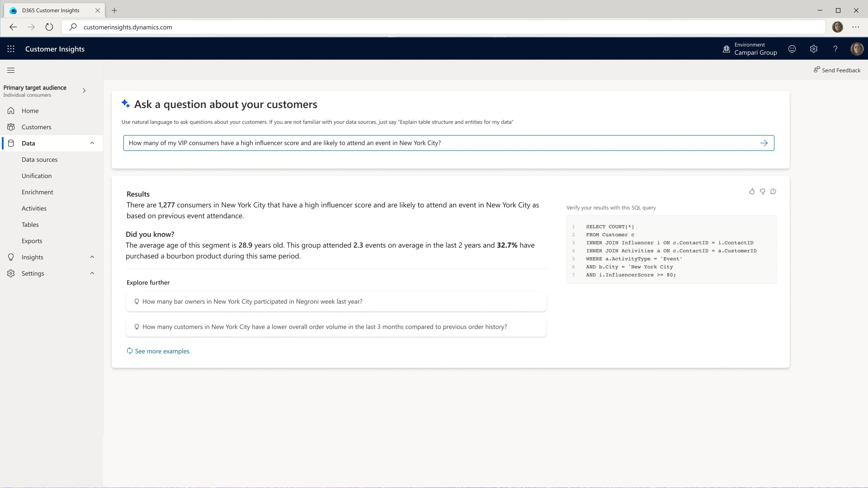This screenshot has height=488, width=868.
Task: Click the Negroni week NYC explore suggestion
Action: 335,301
